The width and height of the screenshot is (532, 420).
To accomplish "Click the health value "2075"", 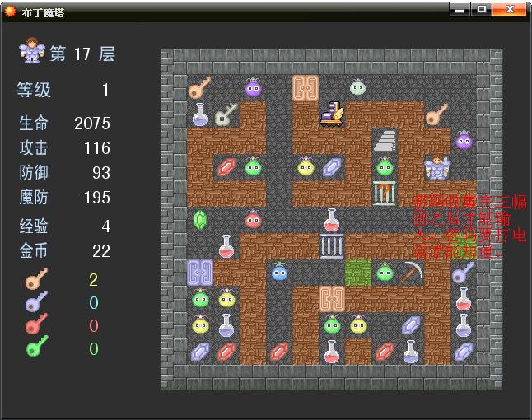I will [92, 124].
